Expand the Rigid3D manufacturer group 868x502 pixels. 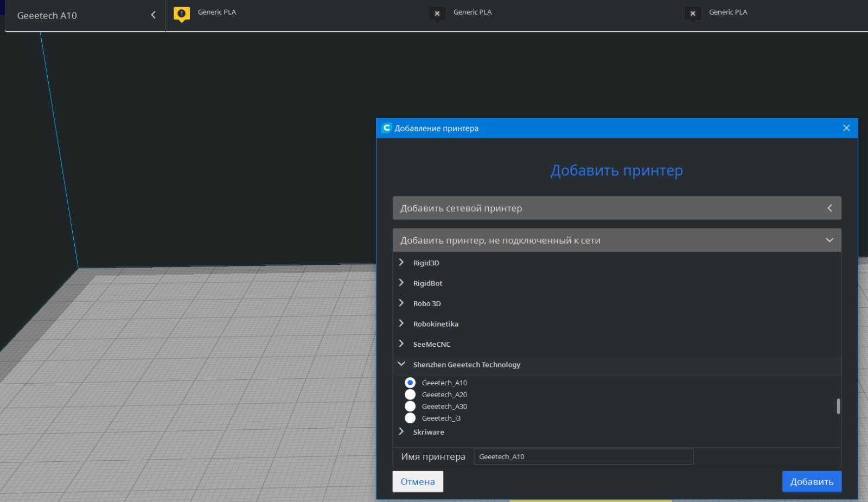coord(401,262)
